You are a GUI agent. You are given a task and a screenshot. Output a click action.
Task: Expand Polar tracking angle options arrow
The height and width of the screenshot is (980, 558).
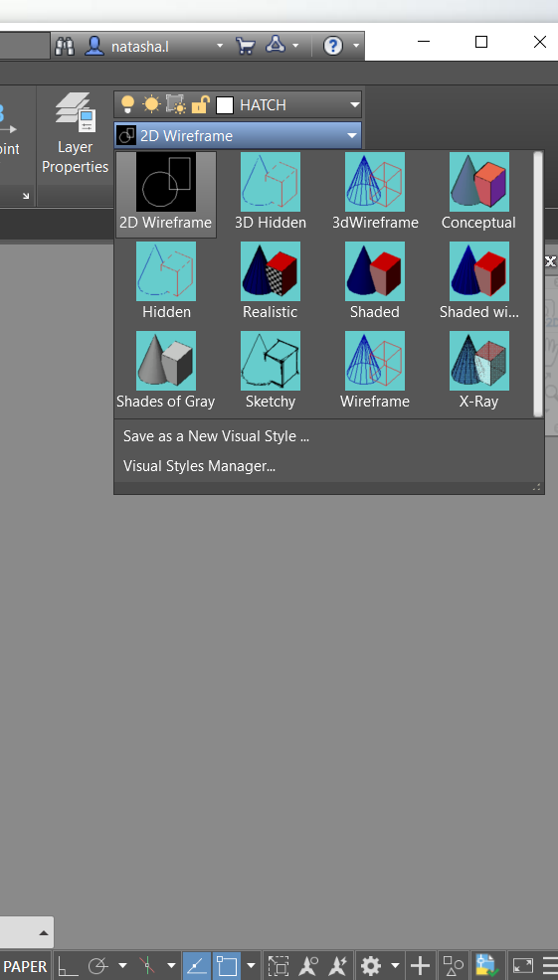coord(122,966)
